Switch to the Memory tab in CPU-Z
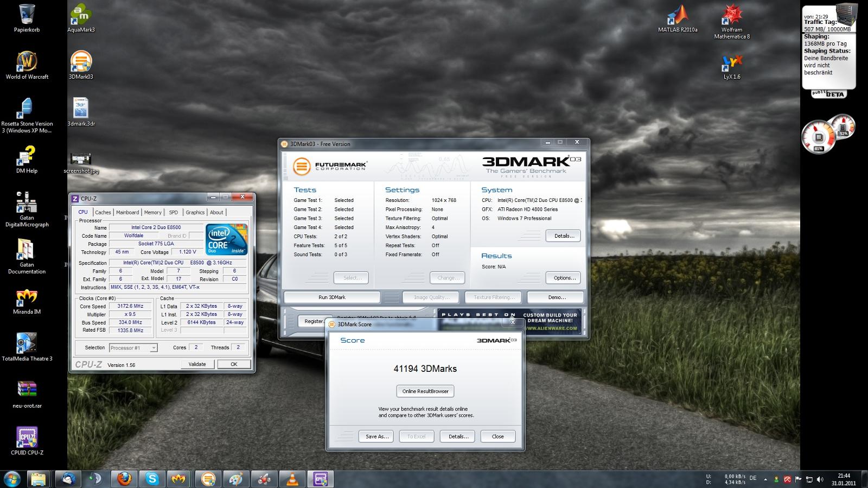Viewport: 868px width, 488px height. [152, 212]
